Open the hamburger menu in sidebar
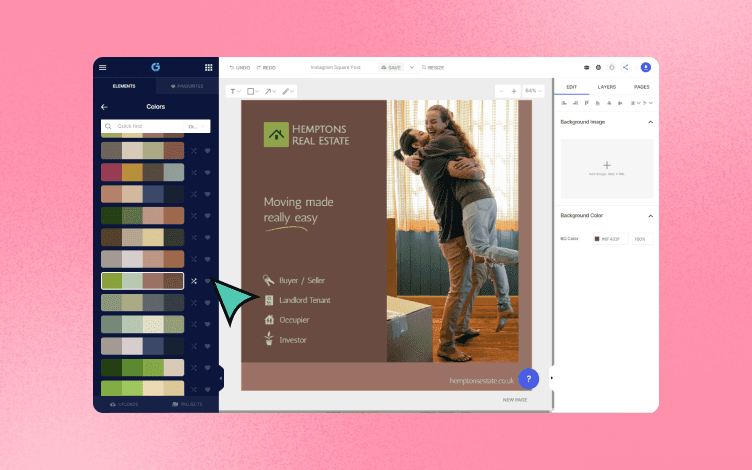Viewport: 752px width, 470px height. (x=103, y=68)
